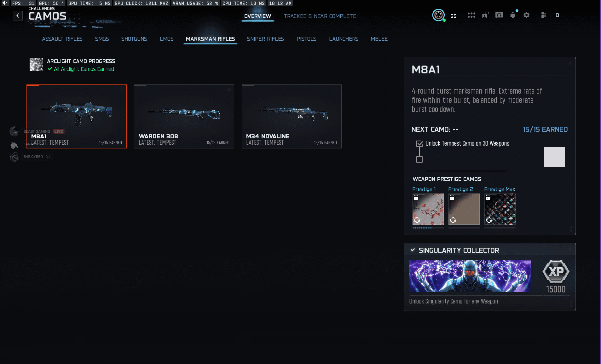Toggle Unlock Tempest Camo checkbox
Screen dimensions: 601x364
(x=419, y=144)
